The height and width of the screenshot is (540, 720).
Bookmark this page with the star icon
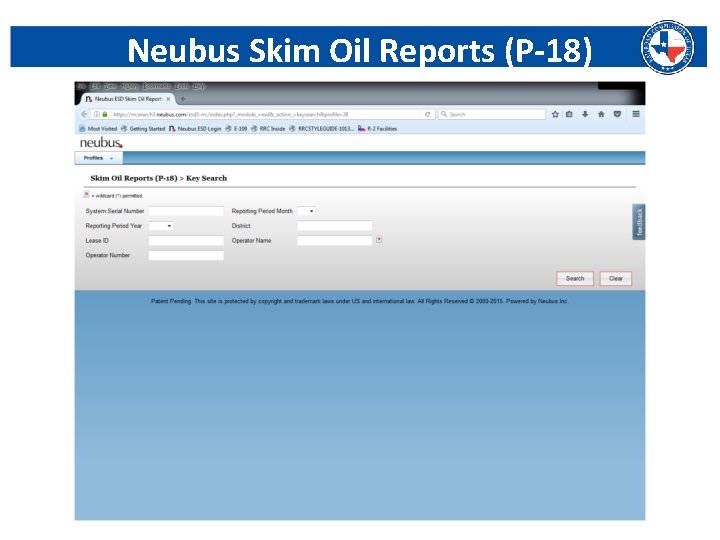[555, 114]
